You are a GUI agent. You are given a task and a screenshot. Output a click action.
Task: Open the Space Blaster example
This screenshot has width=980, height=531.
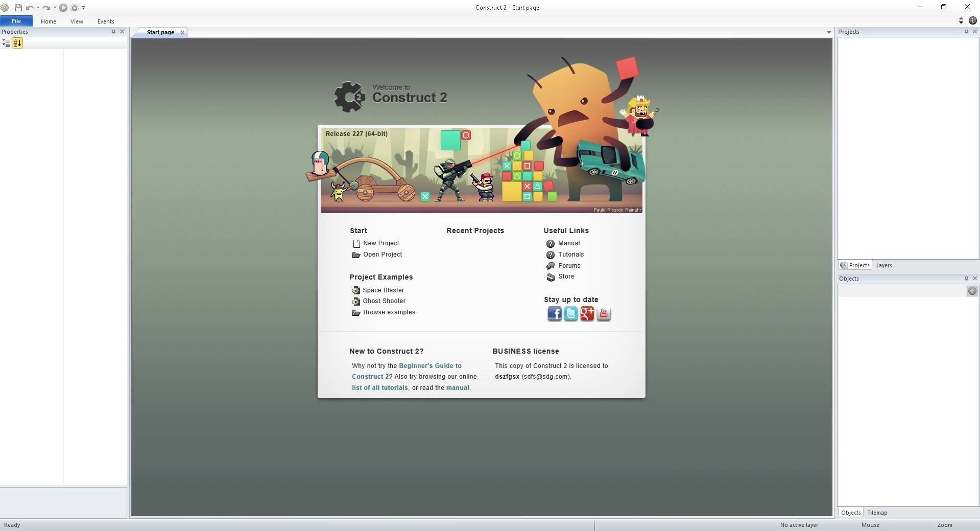point(384,290)
